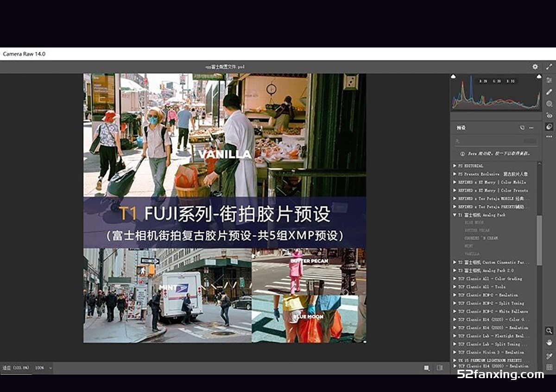The width and height of the screenshot is (556, 392).
Task: Click the main preview image
Action: tap(225, 208)
